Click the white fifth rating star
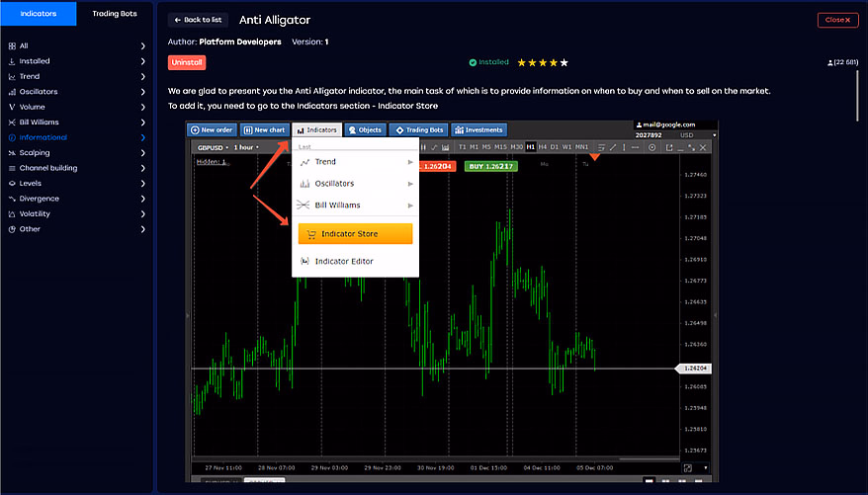 (x=564, y=62)
